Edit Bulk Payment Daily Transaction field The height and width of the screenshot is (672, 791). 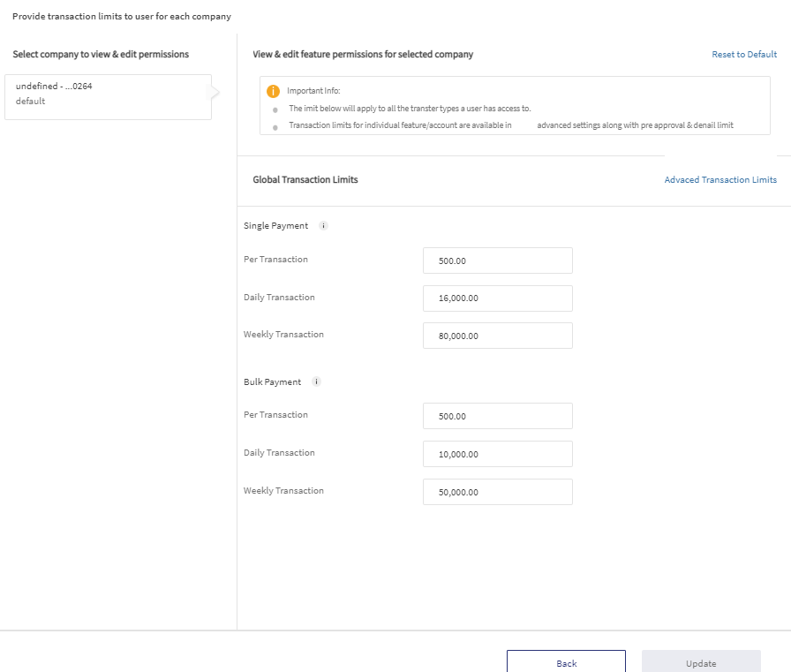click(497, 454)
